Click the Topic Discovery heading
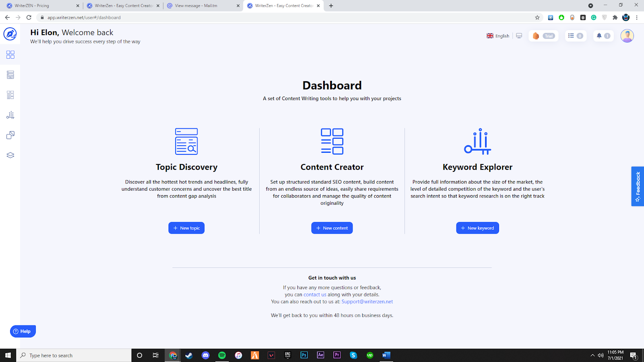Image resolution: width=644 pixels, height=362 pixels. click(186, 167)
